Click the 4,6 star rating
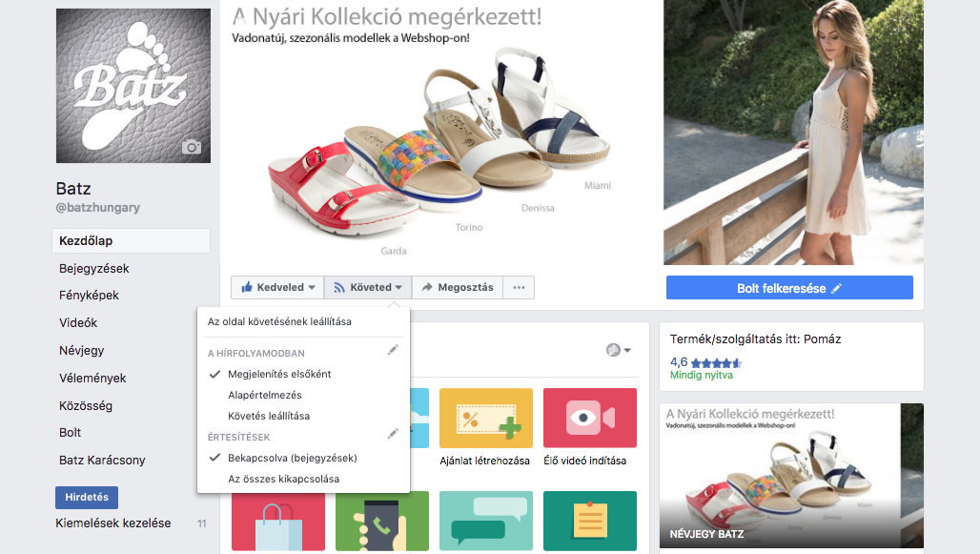 click(x=705, y=362)
